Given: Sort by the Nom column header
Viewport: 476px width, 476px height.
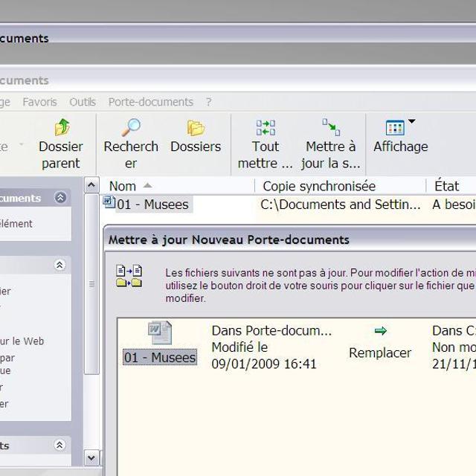Looking at the screenshot, I should 123,186.
